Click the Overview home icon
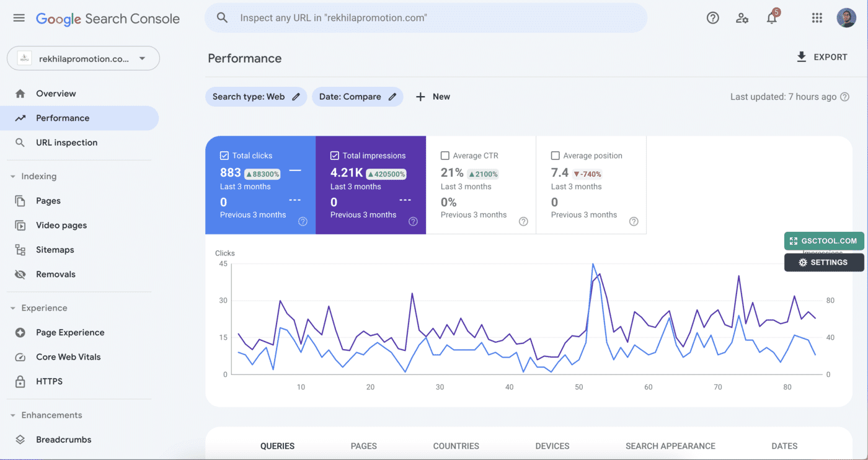Screen dimensions: 868x460 20,94
